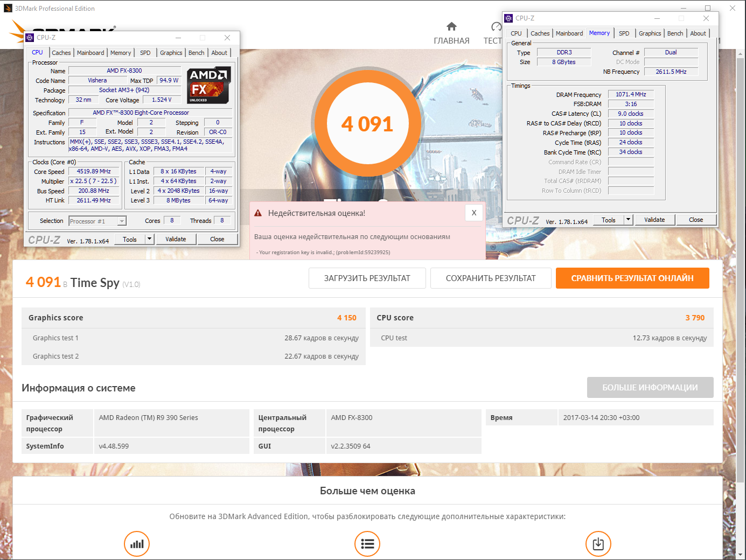Click the right CPU-Z window title icon
The width and height of the screenshot is (746, 560).
[508, 18]
